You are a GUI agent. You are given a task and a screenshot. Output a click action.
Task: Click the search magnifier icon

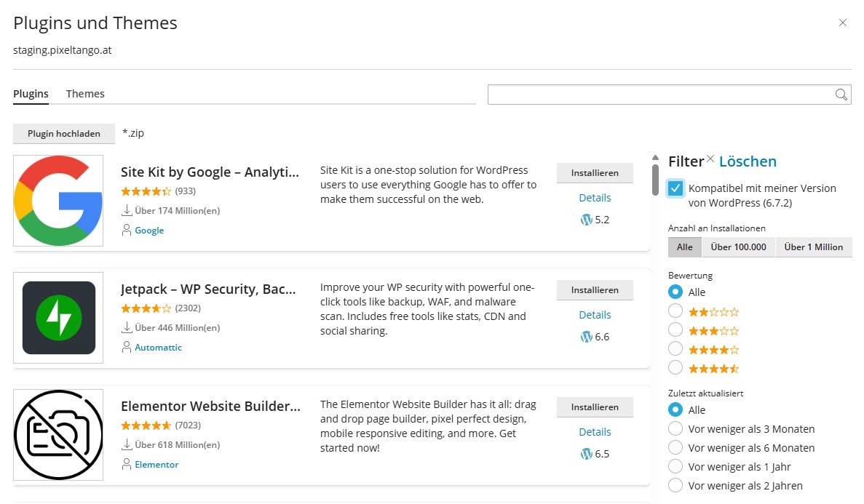pos(841,95)
